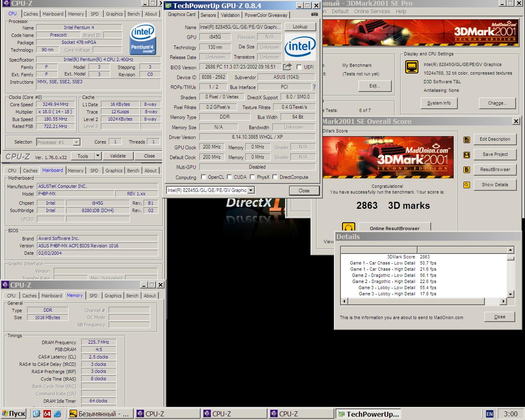Open the Default menu in 3DMark

click(x=340, y=11)
